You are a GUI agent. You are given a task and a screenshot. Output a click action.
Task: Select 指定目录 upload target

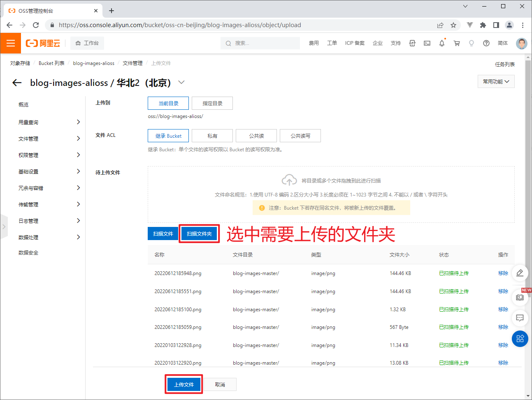click(x=212, y=103)
